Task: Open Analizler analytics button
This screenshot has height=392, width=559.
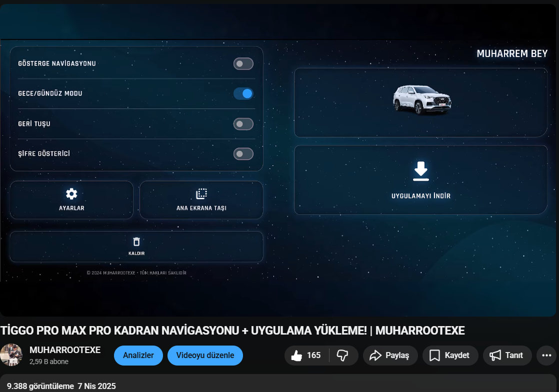Action: pyautogui.click(x=138, y=356)
